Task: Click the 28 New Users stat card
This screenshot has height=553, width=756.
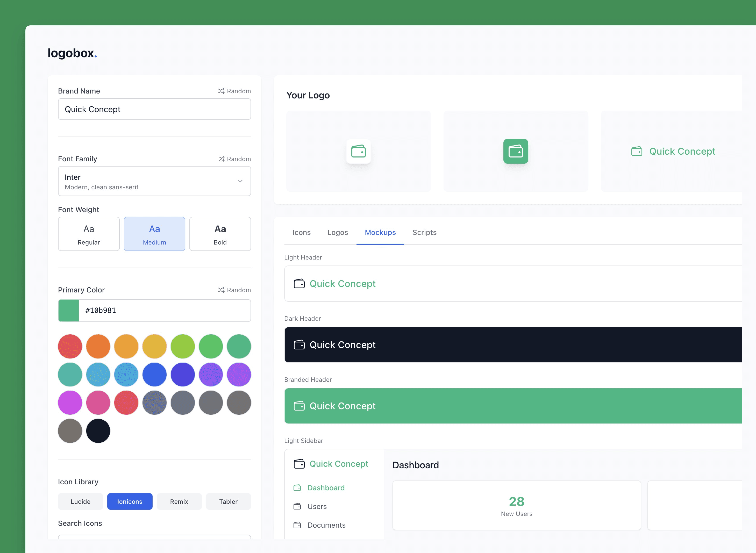Action: point(517,505)
